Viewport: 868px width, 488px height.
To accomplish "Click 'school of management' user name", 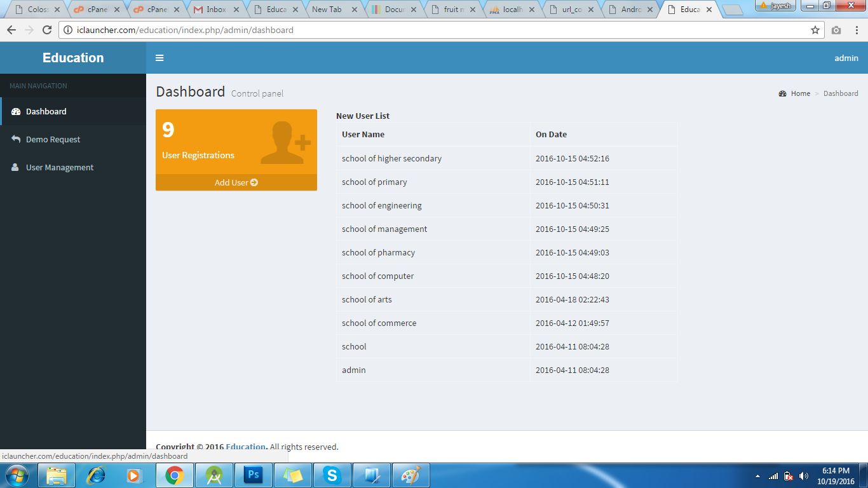I will coord(384,229).
